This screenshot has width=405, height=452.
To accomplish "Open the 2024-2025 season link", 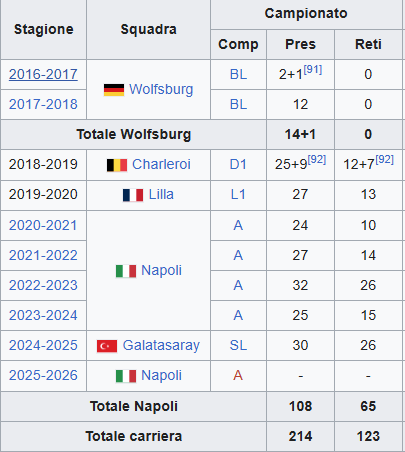I will [43, 345].
